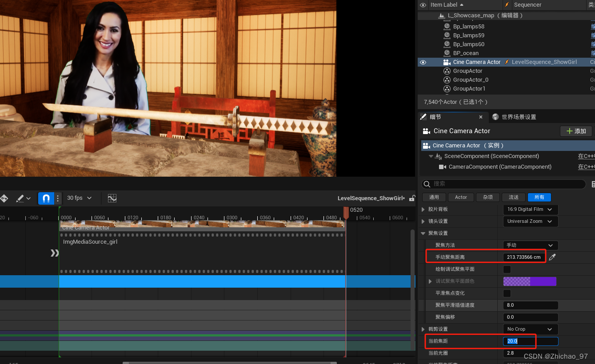This screenshot has height=364, width=595.
Task: Click the CameraComponent camera icon
Action: 443,167
